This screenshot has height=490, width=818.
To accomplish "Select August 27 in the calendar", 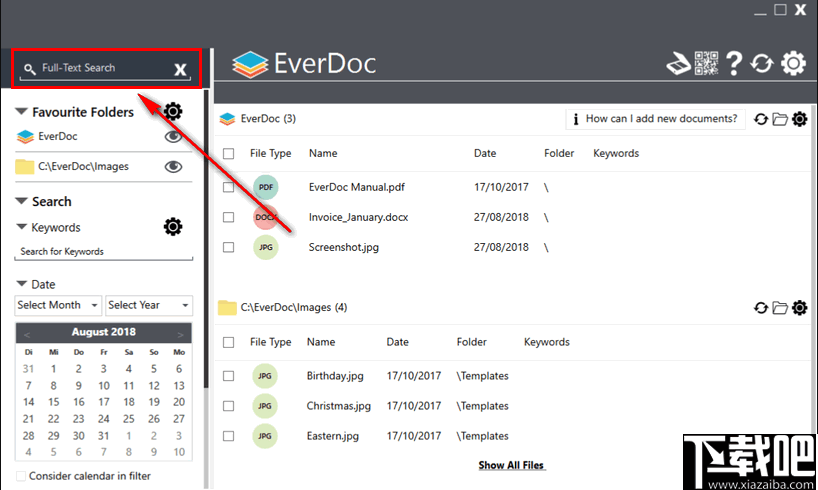I will (179, 419).
